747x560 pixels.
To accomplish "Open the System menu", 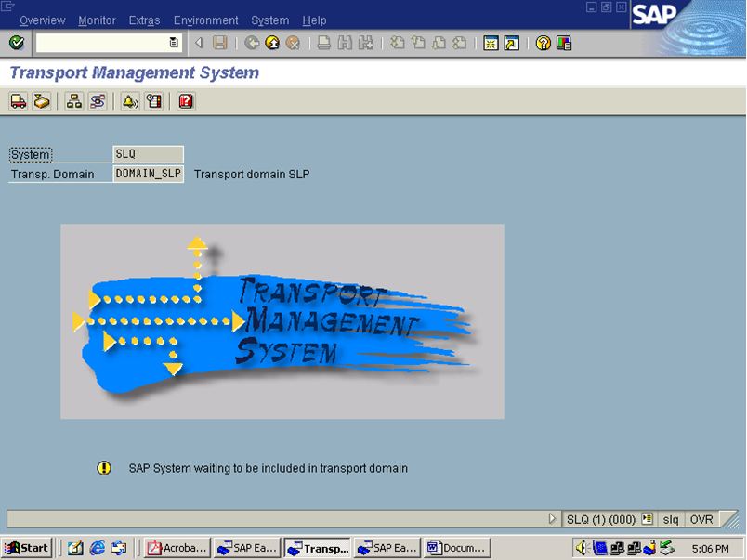I will (x=270, y=20).
